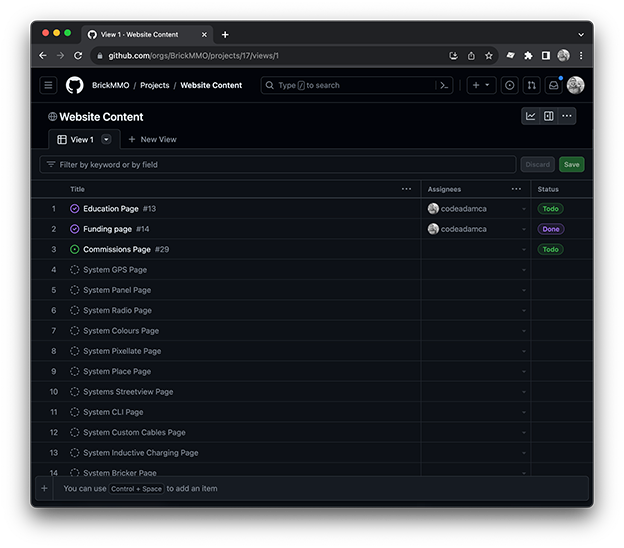624x548 pixels.
Task: Open the project three-dot options menu
Action: (567, 116)
